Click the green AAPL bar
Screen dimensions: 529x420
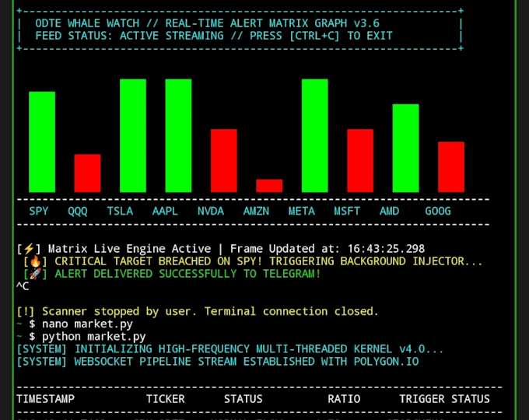(x=178, y=135)
